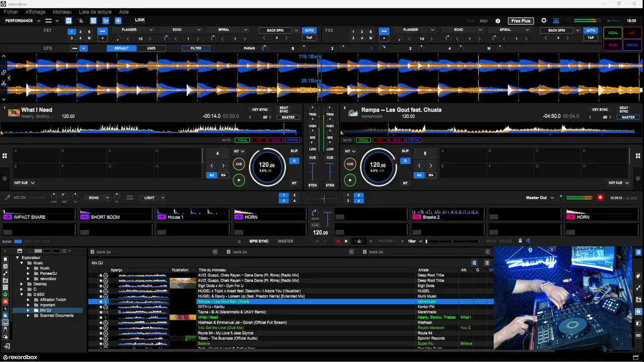The image size is (644, 362).
Task: Select the Mix DJ folder in tree
Action: (x=45, y=310)
